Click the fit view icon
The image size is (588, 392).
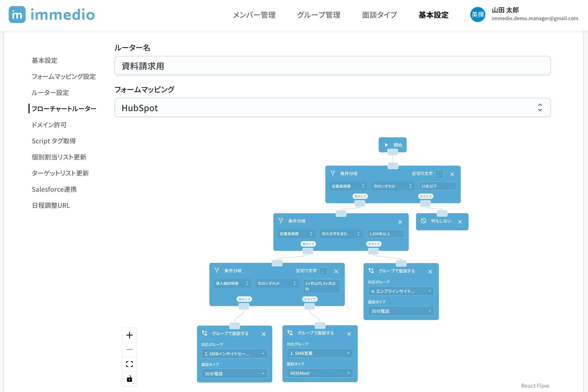(130, 364)
